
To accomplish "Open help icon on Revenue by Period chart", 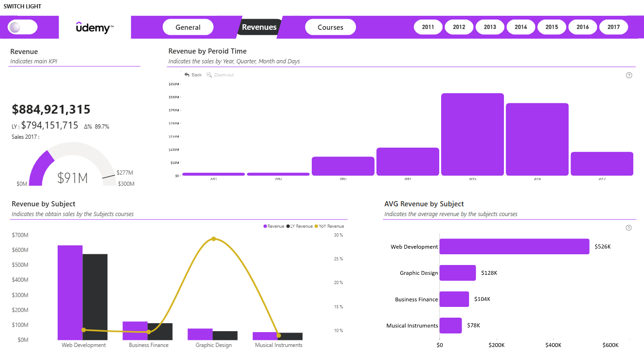I will (629, 75).
